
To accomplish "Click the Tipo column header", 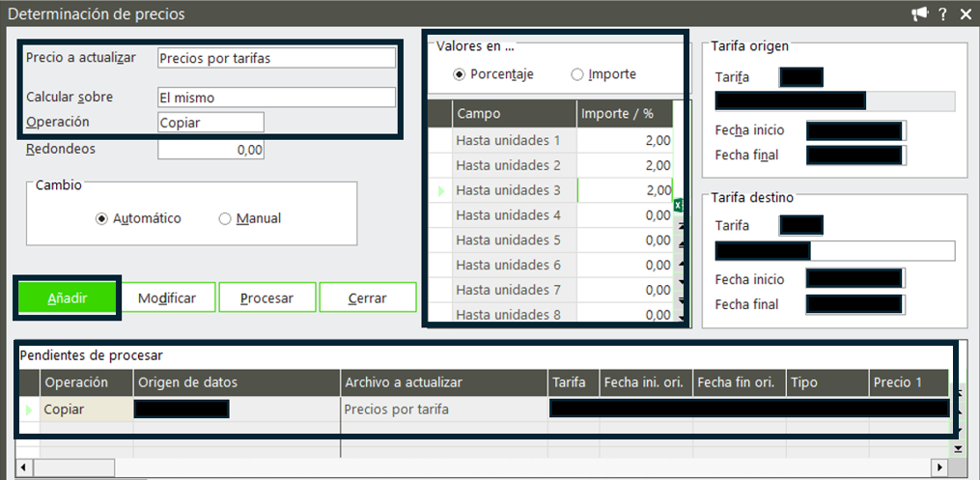I will (827, 382).
